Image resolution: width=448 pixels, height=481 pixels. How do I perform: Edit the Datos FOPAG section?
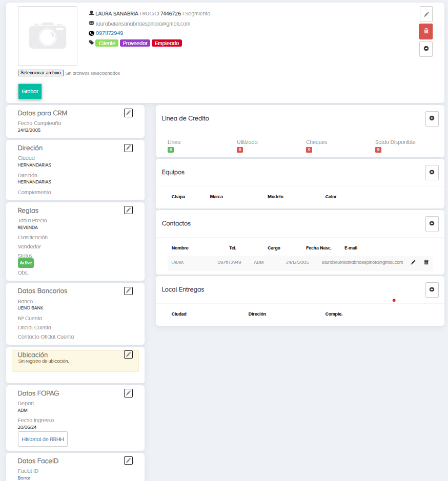point(128,393)
